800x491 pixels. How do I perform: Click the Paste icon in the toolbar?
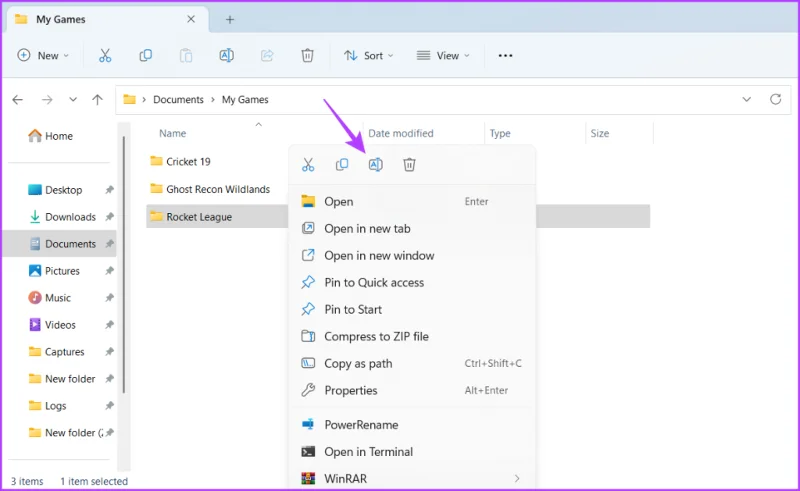pyautogui.click(x=186, y=56)
